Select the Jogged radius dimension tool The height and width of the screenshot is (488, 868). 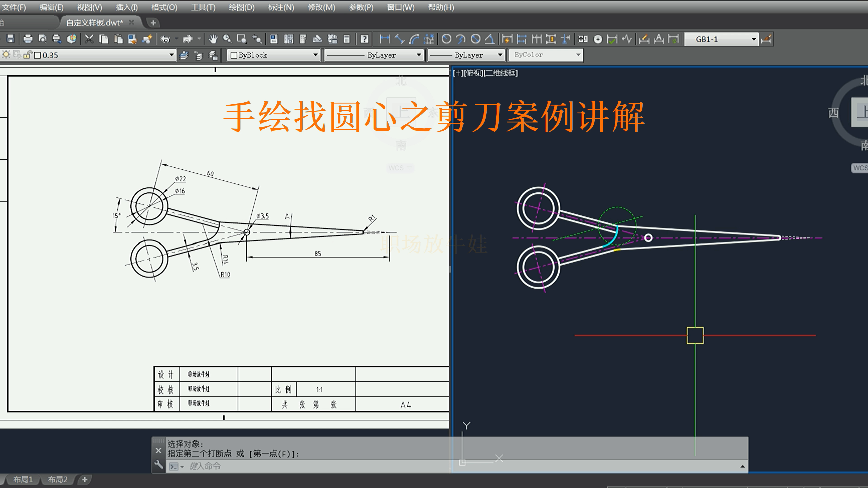[x=461, y=39]
